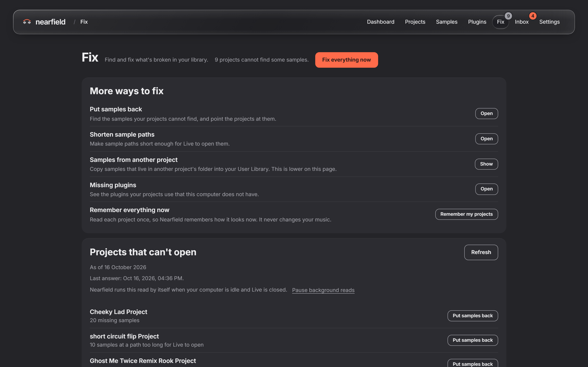The height and width of the screenshot is (367, 588).
Task: Open the Missing plugins list
Action: (487, 189)
